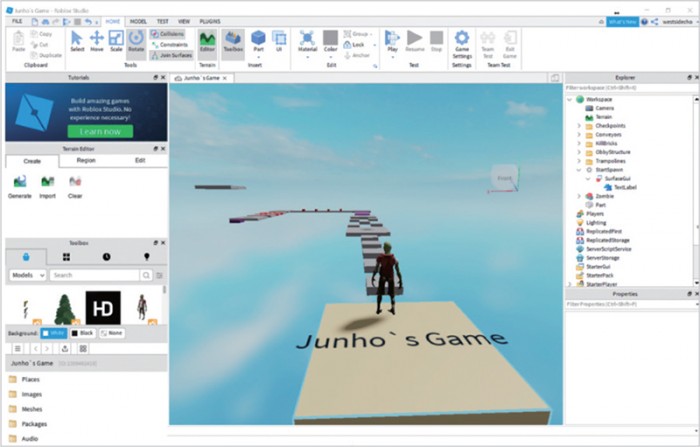Viewport: 700px width, 447px height.
Task: Open Toolbox Recent clock tab
Action: pyautogui.click(x=106, y=257)
